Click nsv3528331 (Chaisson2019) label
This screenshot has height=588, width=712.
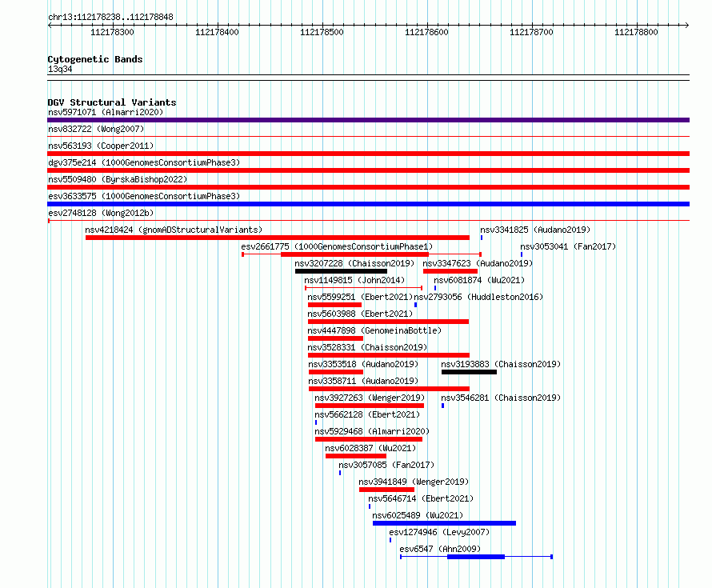[x=367, y=347]
